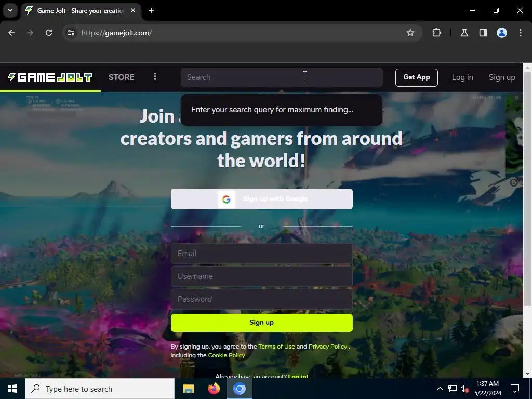
Task: Open the Cookie Policy link
Action: tap(227, 355)
